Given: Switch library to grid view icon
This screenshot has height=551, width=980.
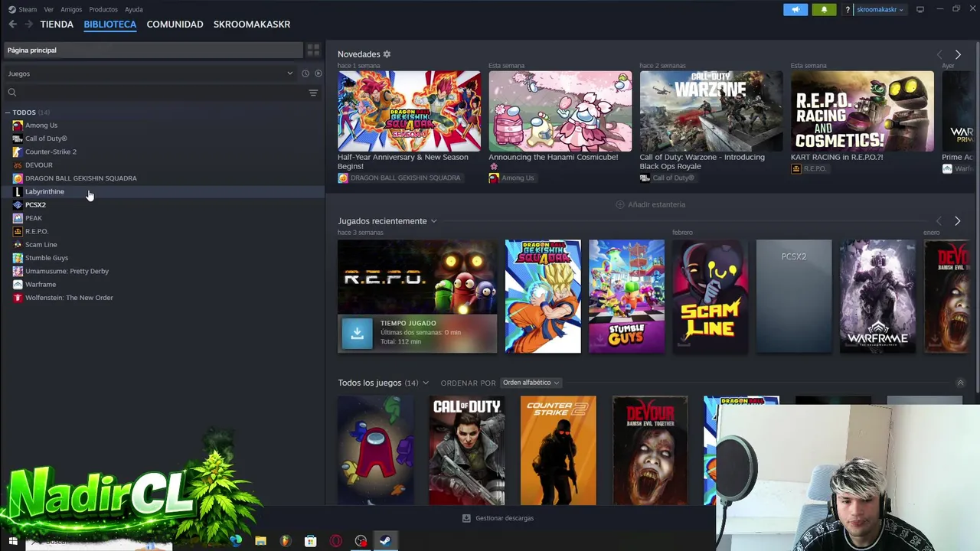Looking at the screenshot, I should (x=313, y=50).
